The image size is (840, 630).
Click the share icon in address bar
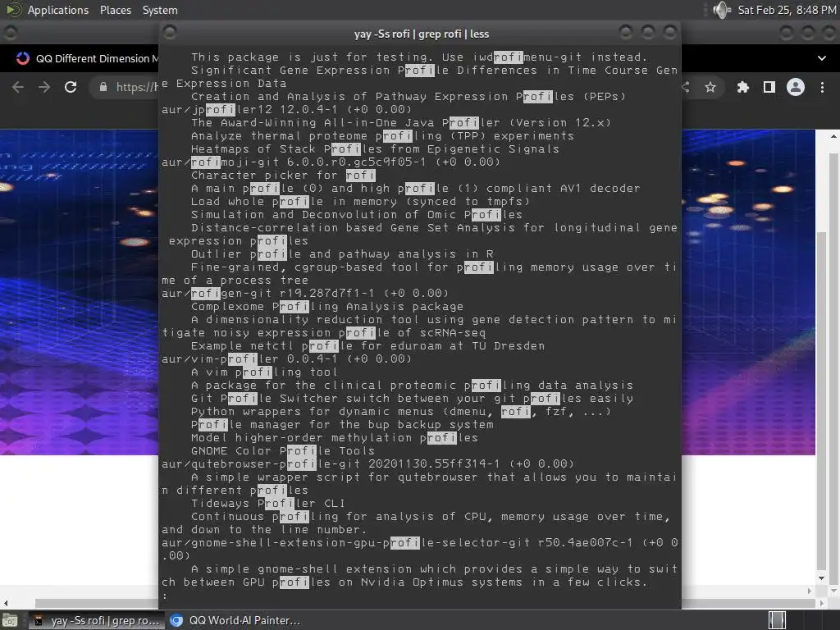686,87
